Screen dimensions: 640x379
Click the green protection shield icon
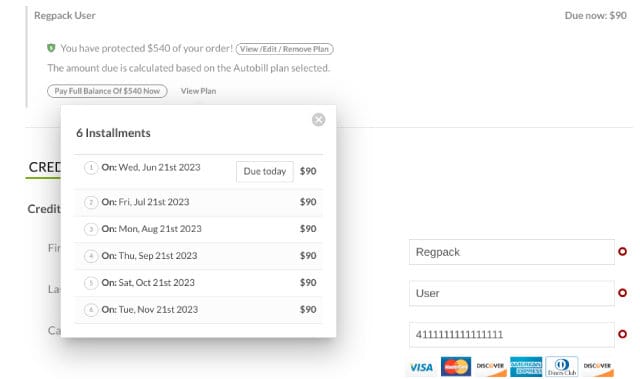(x=51, y=48)
